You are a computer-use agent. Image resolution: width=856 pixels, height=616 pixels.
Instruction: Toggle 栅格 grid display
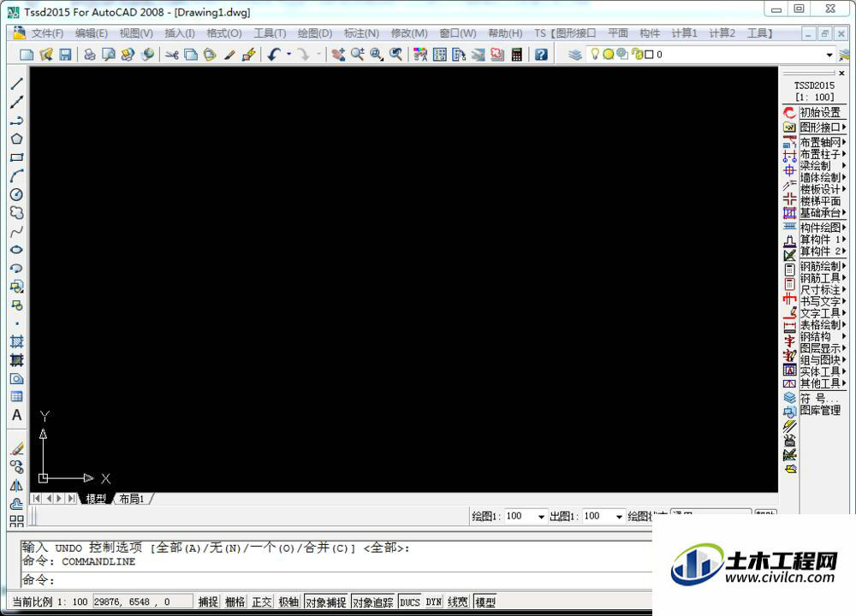click(235, 601)
